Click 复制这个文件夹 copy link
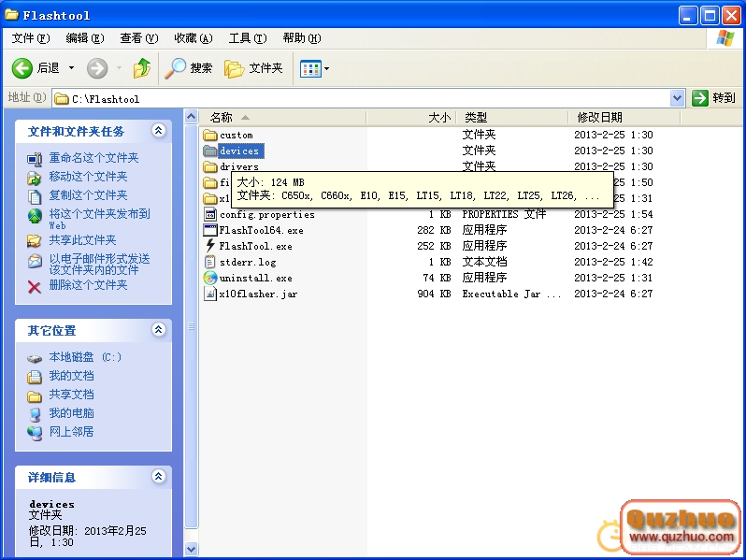 88,195
